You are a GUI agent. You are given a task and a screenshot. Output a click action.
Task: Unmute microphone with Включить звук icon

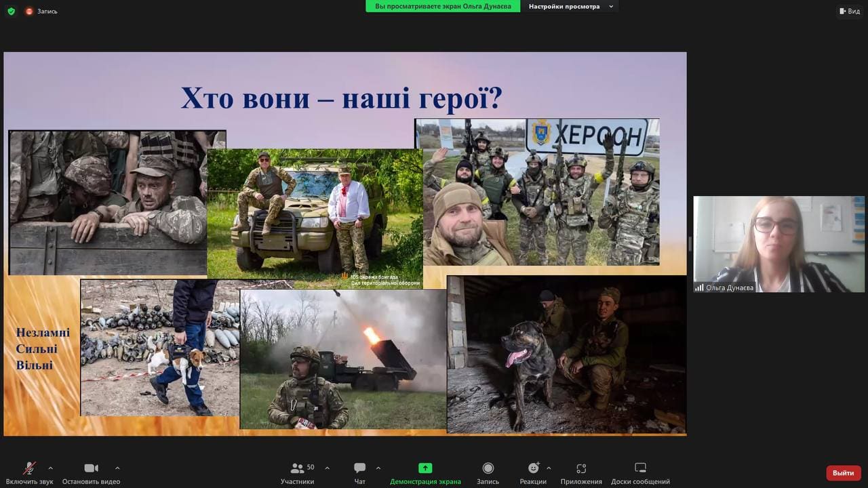pyautogui.click(x=29, y=468)
